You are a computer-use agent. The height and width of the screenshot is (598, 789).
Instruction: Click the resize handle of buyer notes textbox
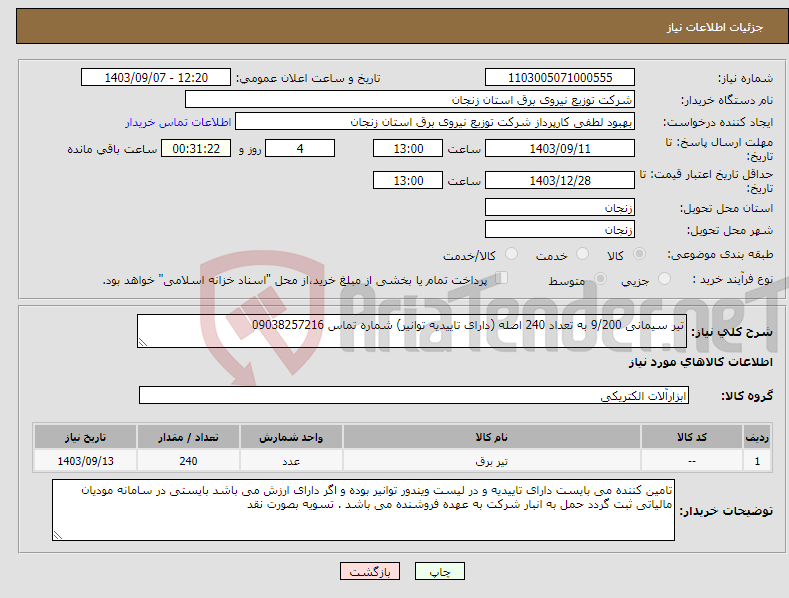tap(58, 535)
